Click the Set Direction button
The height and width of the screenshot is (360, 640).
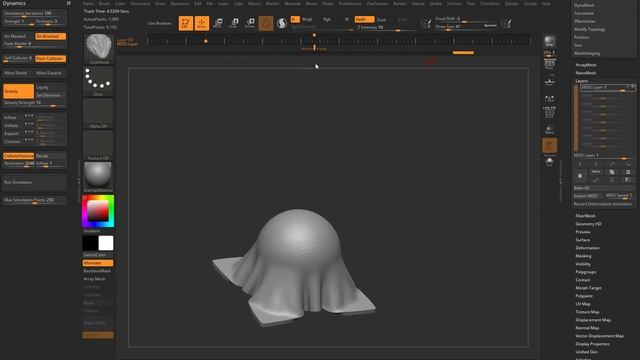tap(51, 95)
